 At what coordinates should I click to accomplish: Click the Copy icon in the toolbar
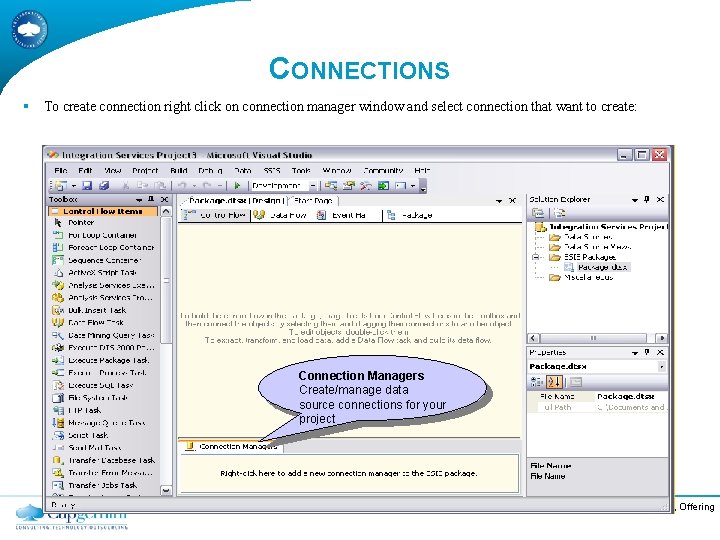point(143,186)
